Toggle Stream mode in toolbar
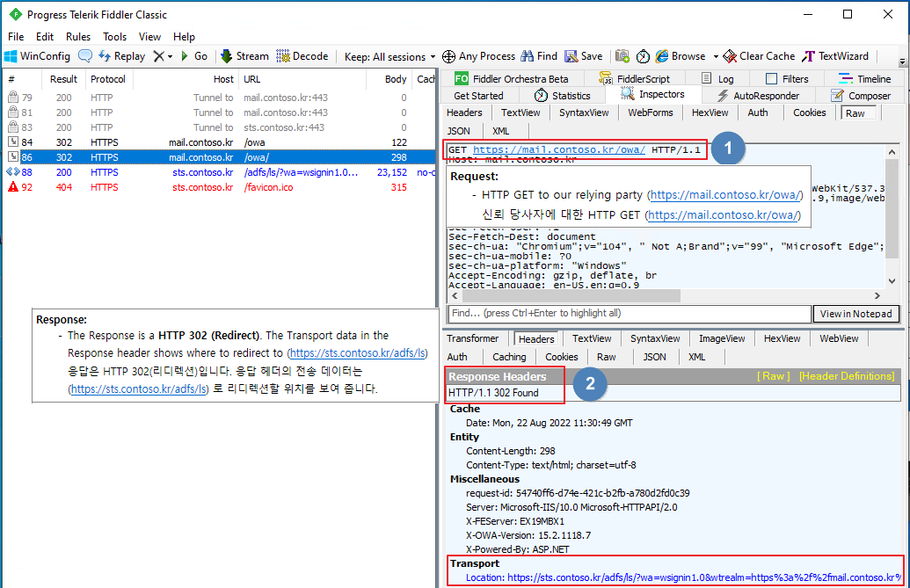This screenshot has width=910, height=588. [245, 56]
